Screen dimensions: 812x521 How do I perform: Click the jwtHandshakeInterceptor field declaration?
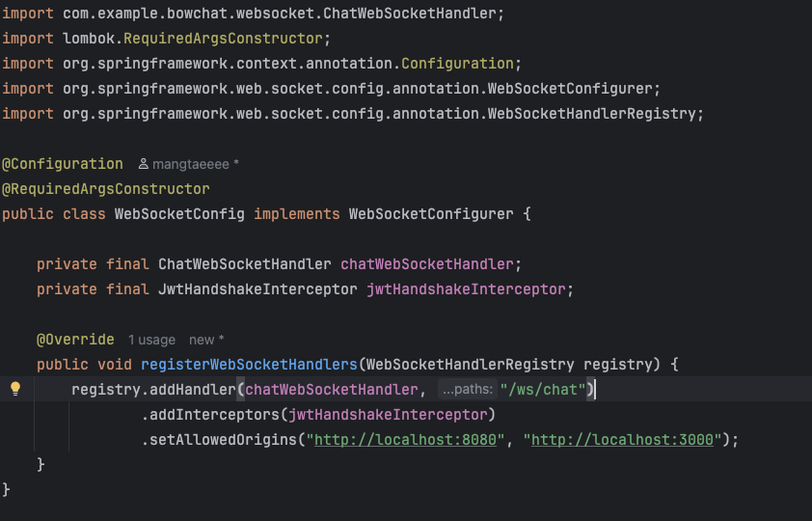click(466, 289)
